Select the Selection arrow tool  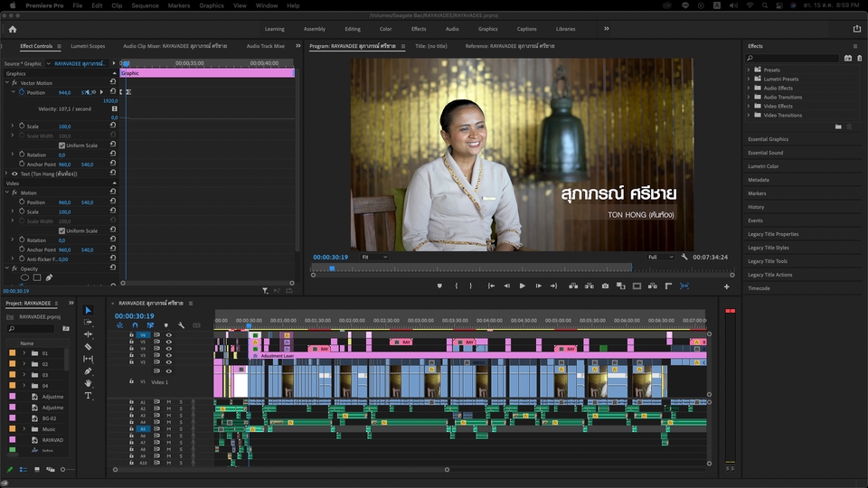88,310
